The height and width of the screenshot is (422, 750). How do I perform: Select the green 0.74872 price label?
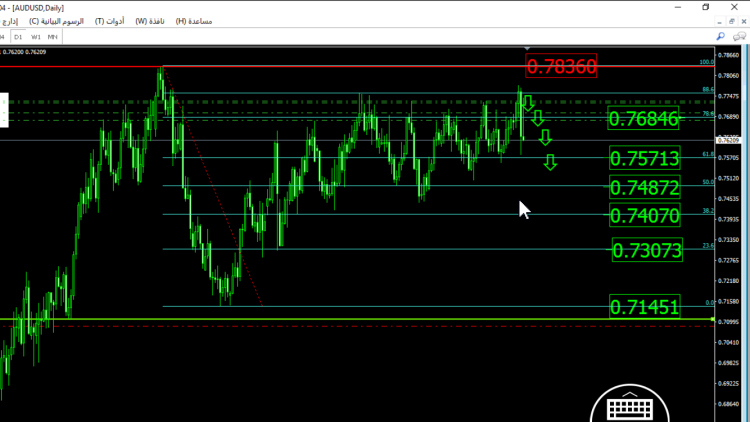click(645, 187)
